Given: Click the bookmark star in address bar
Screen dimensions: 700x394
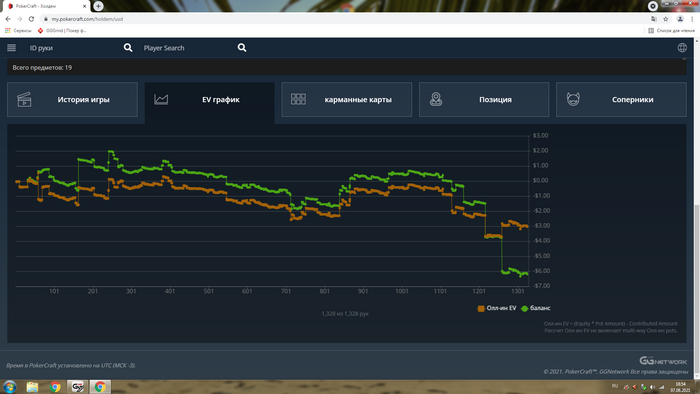Looking at the screenshot, I should (666, 19).
